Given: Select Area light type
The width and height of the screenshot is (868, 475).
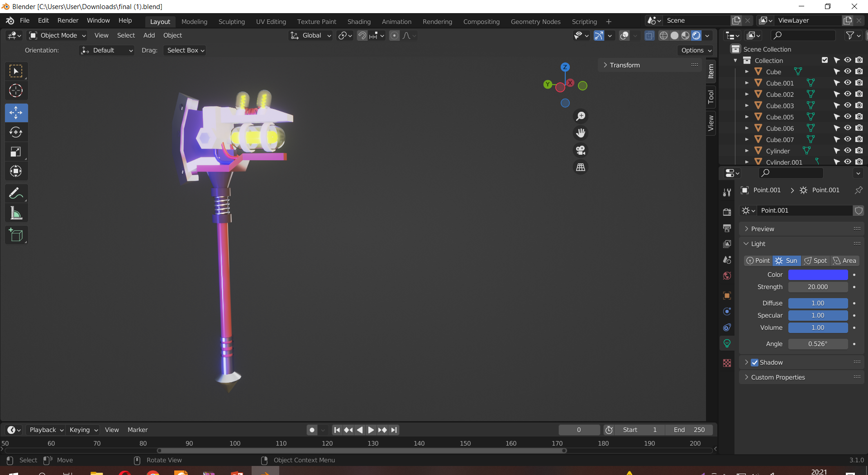Looking at the screenshot, I should click(844, 261).
